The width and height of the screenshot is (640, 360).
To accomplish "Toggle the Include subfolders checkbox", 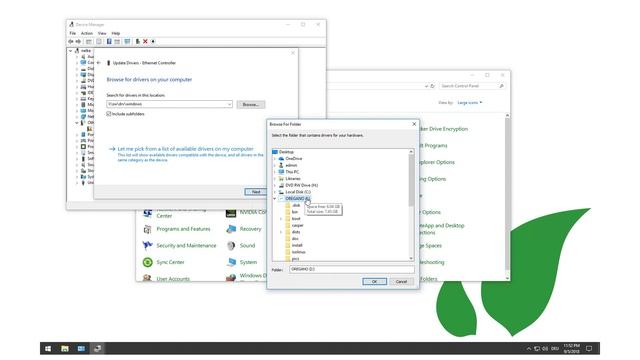I will (109, 114).
